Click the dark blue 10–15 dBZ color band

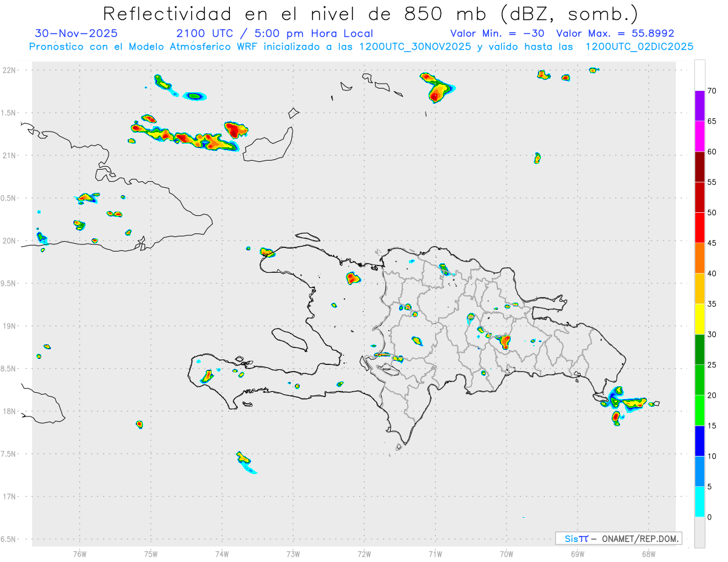click(699, 441)
